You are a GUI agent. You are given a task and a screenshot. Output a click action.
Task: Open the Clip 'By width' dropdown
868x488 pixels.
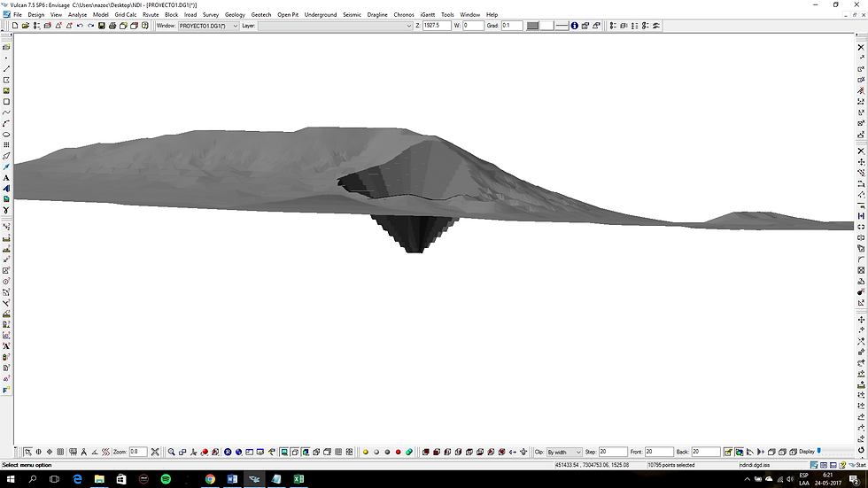(564, 452)
